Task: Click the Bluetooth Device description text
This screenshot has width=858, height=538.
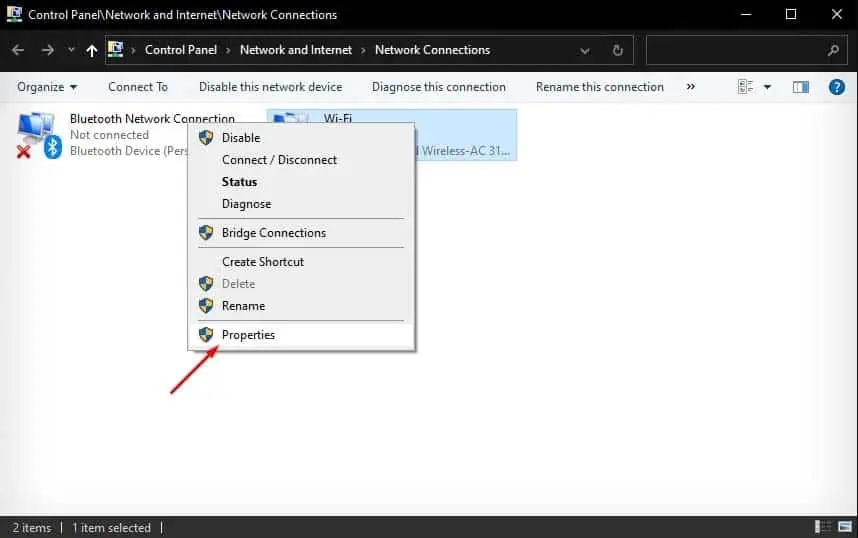Action: 129,151
